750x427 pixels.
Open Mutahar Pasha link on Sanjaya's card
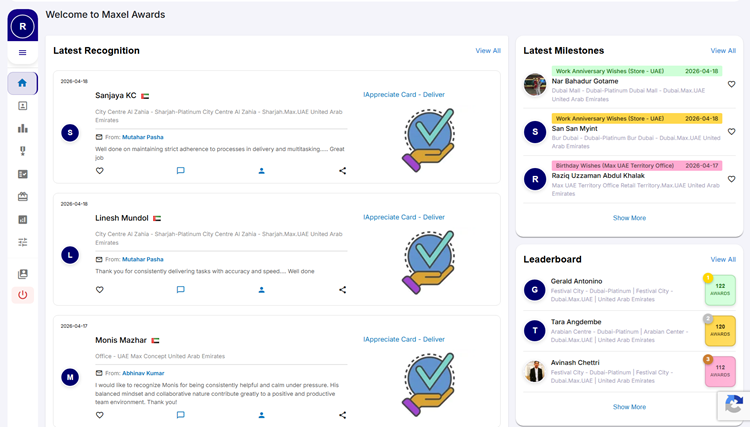[143, 137]
